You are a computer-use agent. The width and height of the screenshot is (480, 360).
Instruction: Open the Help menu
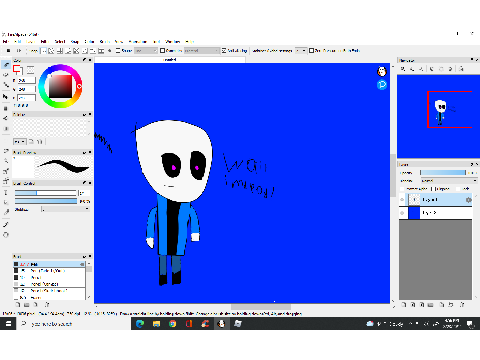(190, 42)
